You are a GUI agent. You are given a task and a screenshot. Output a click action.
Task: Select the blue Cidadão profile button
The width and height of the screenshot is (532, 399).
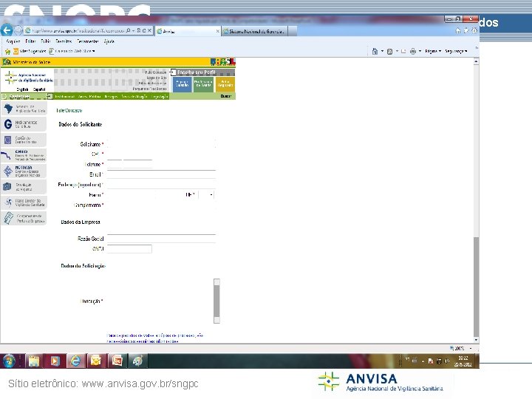coord(182,84)
